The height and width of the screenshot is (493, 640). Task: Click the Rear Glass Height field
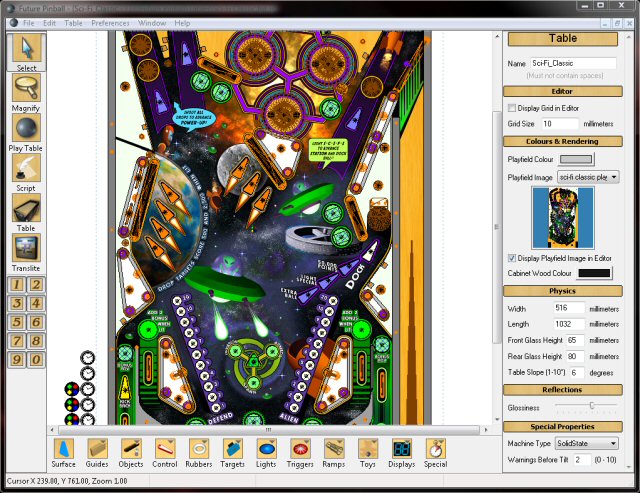coord(575,356)
